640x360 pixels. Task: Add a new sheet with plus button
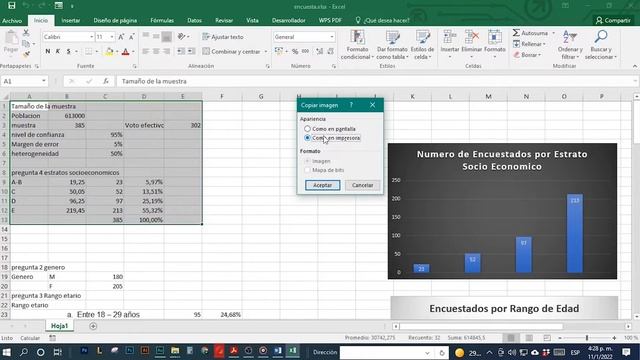click(x=93, y=326)
